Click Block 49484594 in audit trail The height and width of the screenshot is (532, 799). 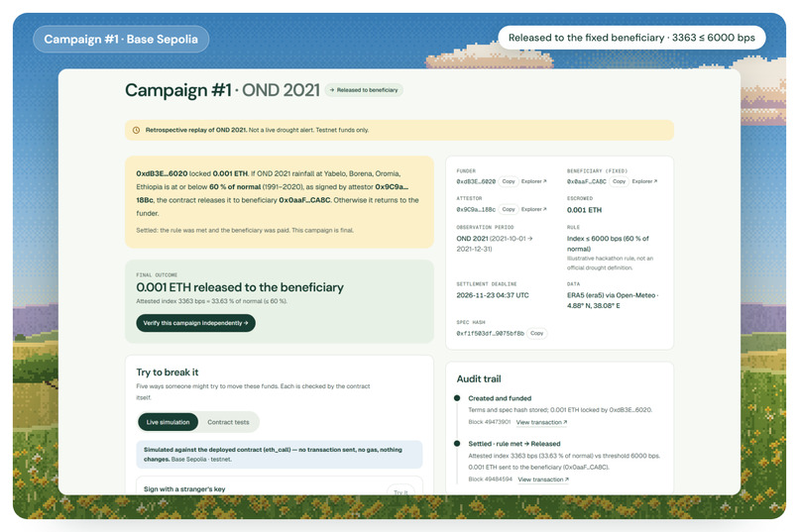(x=490, y=479)
